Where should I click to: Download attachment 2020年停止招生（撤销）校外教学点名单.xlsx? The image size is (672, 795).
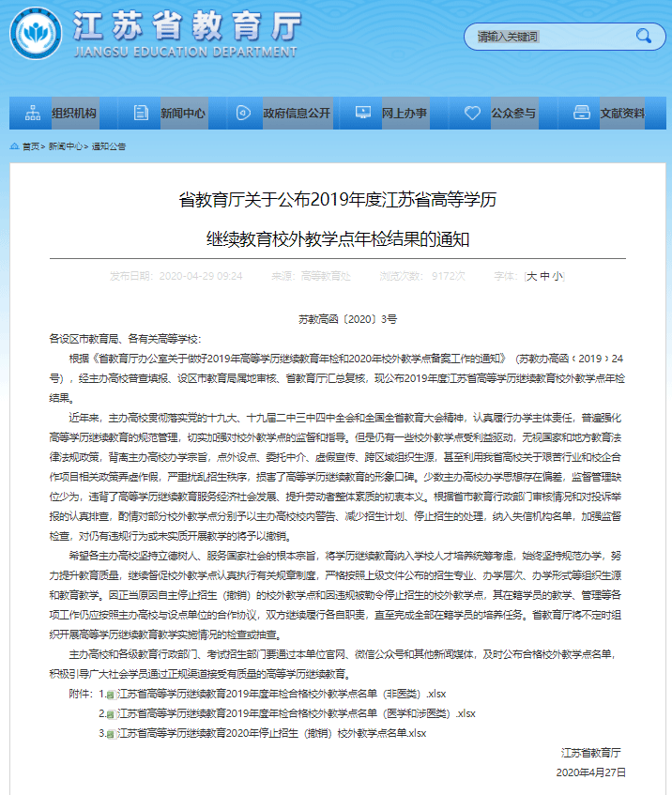pos(272,734)
